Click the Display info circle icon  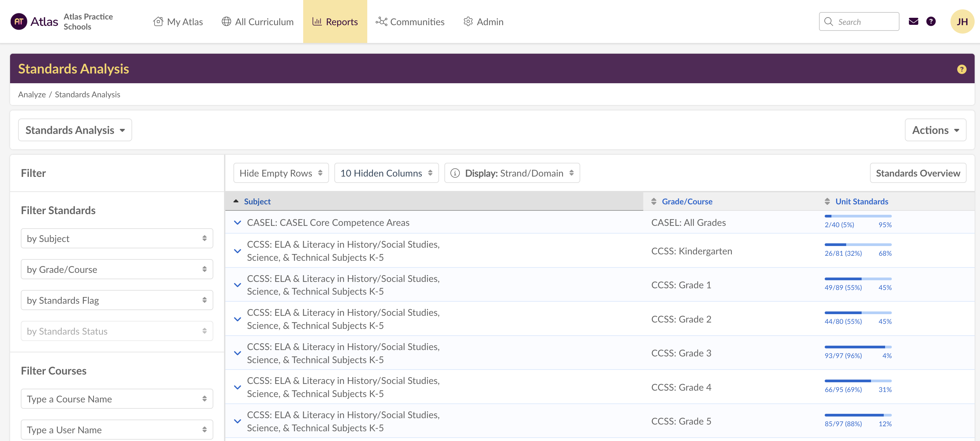[x=455, y=173]
